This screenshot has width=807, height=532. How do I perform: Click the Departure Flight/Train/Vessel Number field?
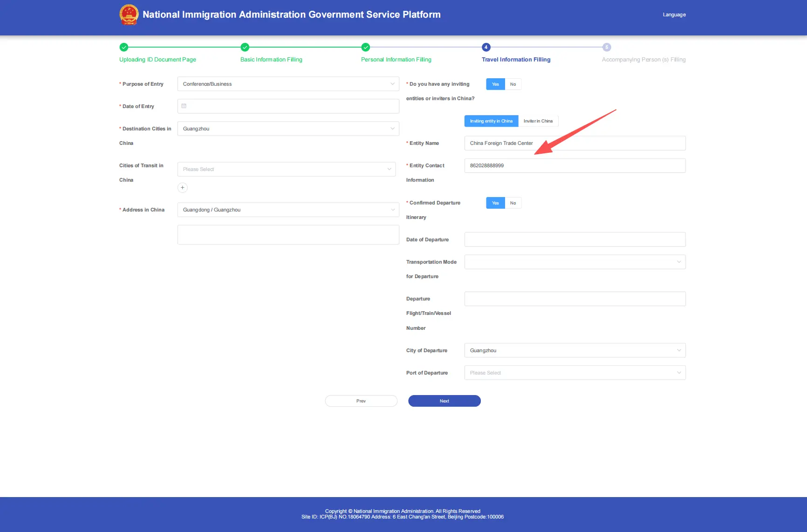(x=575, y=299)
